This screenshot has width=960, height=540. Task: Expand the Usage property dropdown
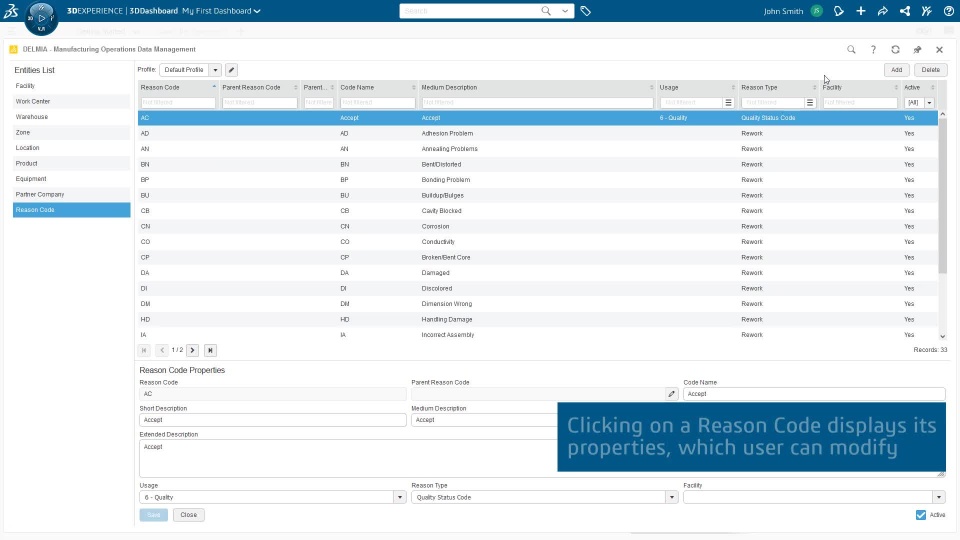click(400, 497)
